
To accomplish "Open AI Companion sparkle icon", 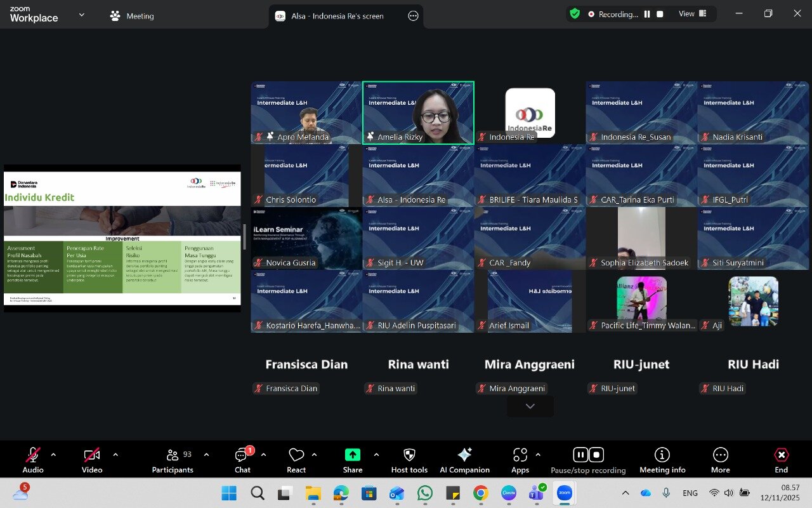I will [x=464, y=455].
